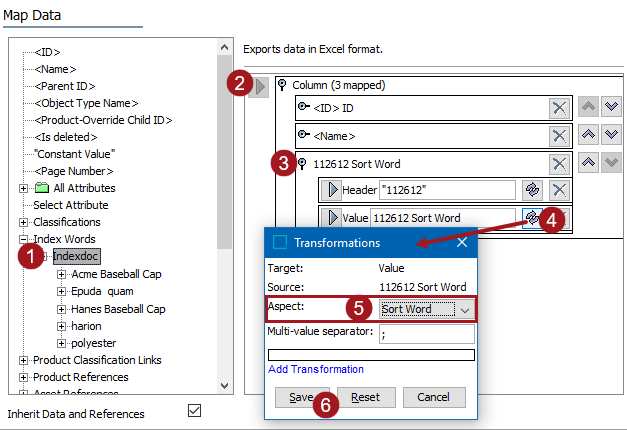Click the Multi-value separator field
The width and height of the screenshot is (627, 430).
click(427, 334)
